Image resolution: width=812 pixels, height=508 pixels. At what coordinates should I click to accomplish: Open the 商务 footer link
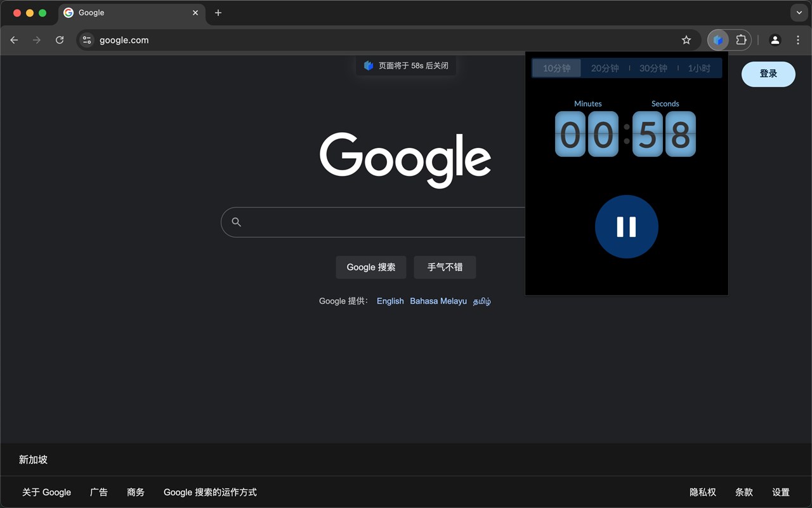(136, 492)
